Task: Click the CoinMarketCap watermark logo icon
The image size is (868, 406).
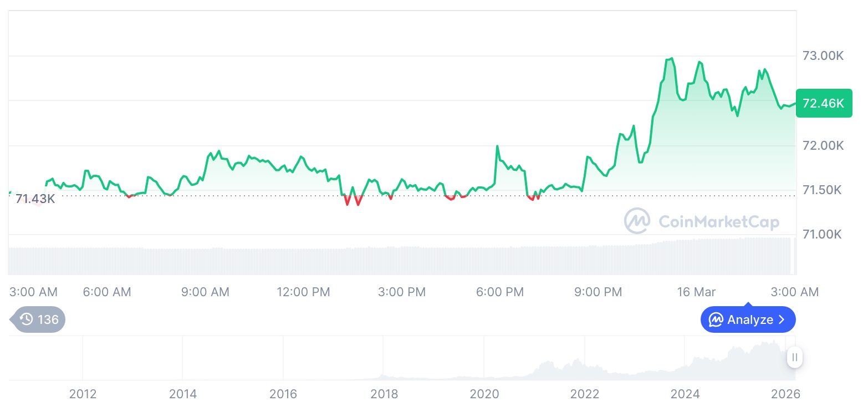Action: 637,221
